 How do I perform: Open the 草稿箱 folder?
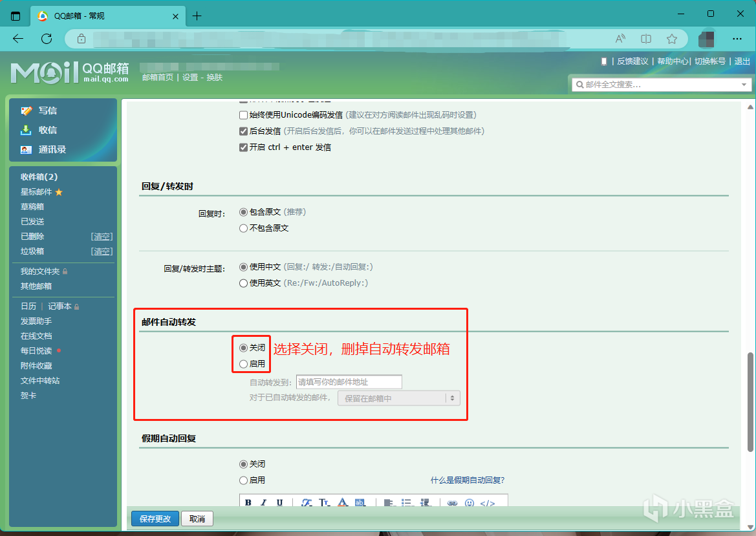click(32, 207)
